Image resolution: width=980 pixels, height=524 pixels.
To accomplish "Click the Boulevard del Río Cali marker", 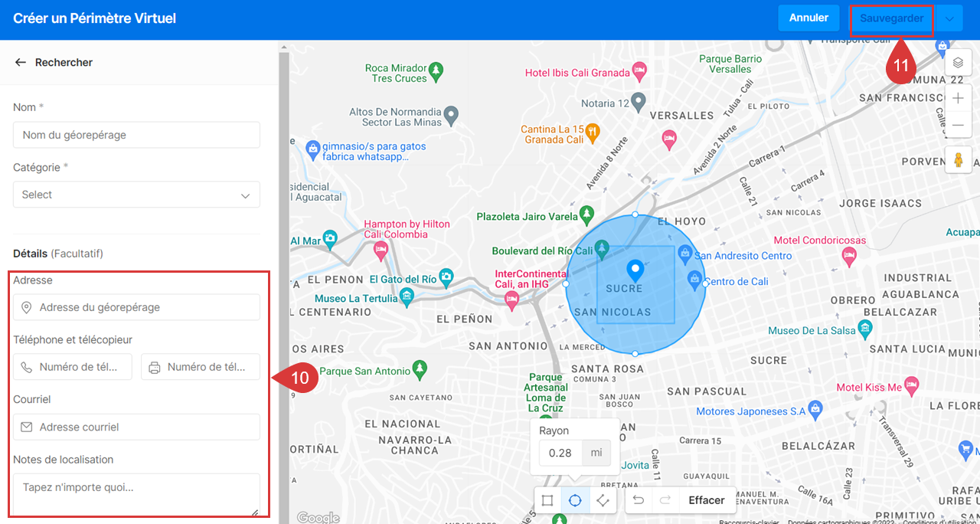I will click(602, 248).
